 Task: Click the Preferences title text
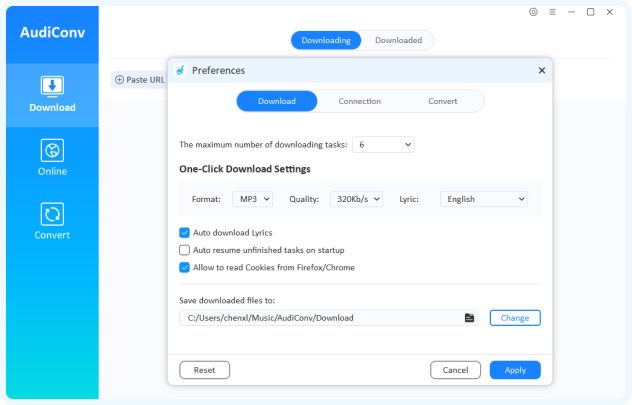pos(218,71)
